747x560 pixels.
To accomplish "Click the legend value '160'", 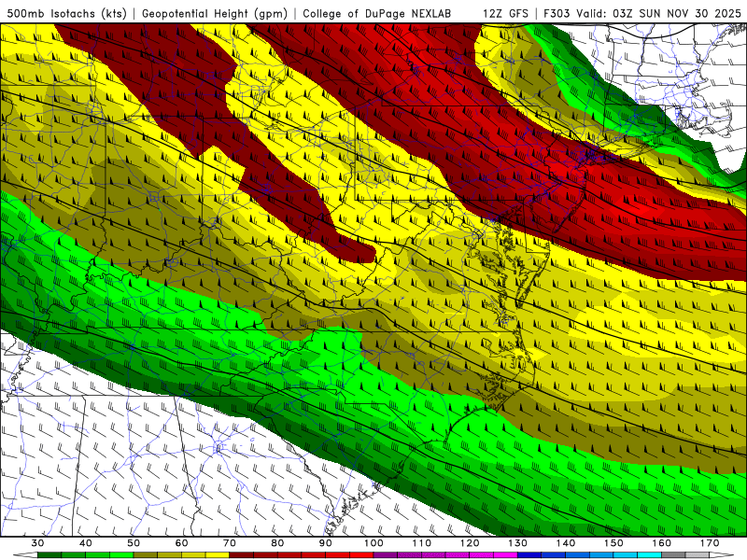I will point(662,543).
